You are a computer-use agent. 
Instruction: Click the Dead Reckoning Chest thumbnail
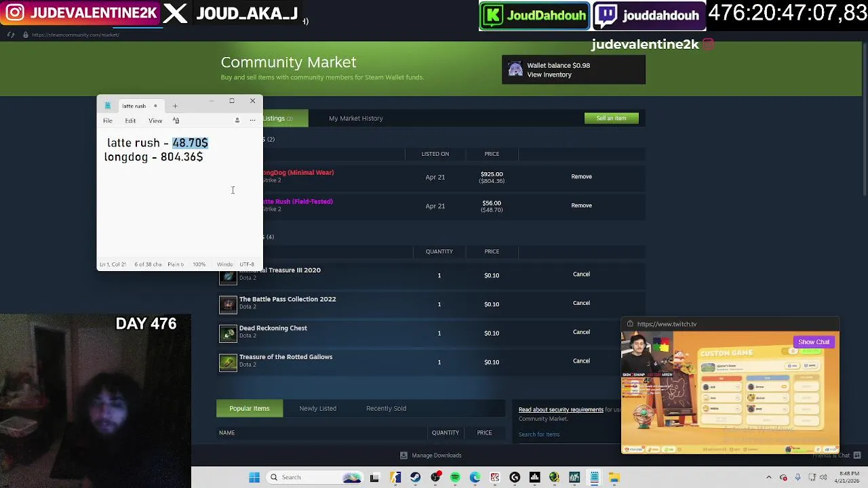[228, 333]
